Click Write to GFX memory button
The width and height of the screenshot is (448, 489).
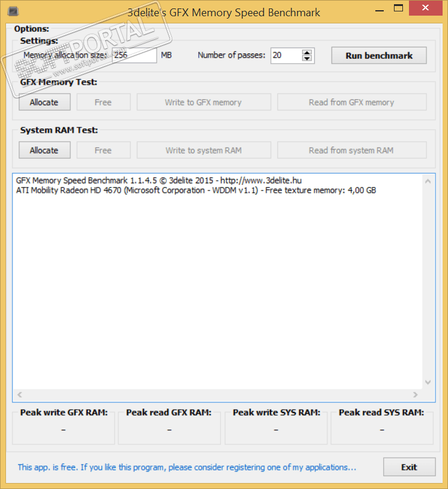204,102
